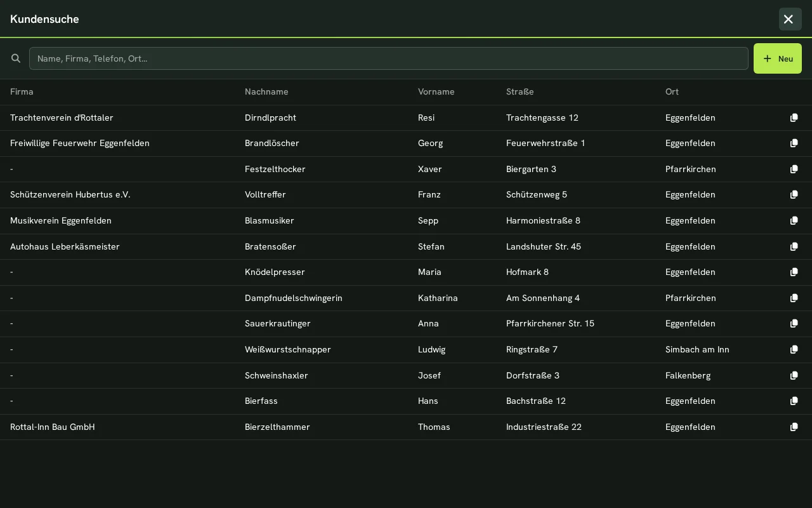Image resolution: width=812 pixels, height=508 pixels.
Task: Click the address Pfarrkirchener Str. 15
Action: (550, 323)
